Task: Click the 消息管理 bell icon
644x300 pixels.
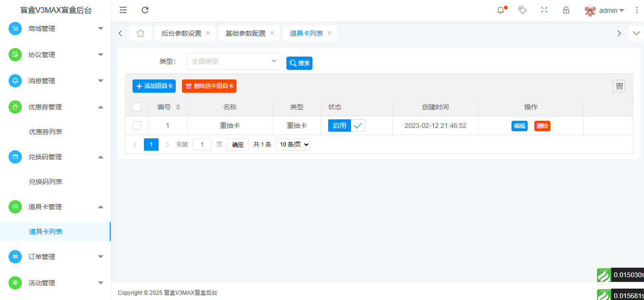Action: point(15,81)
